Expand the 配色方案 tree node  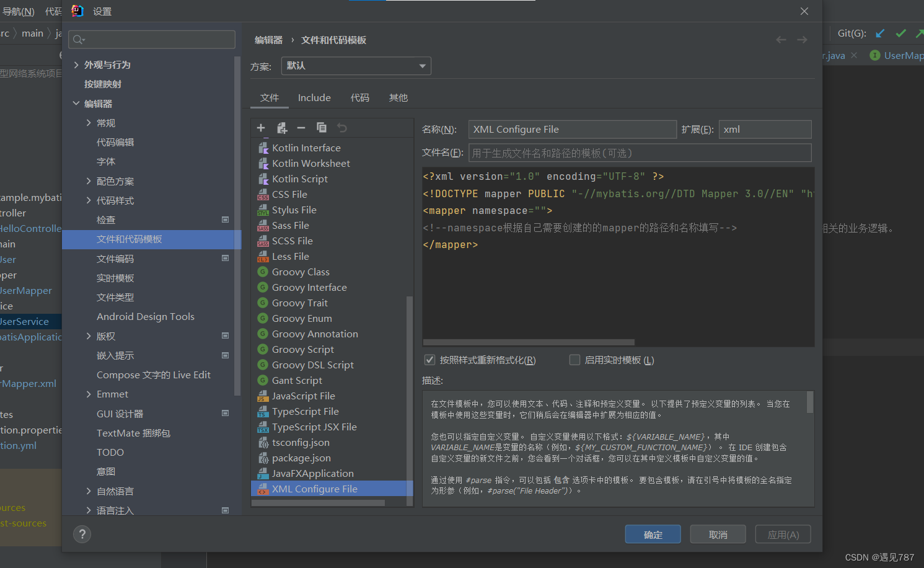pos(89,181)
